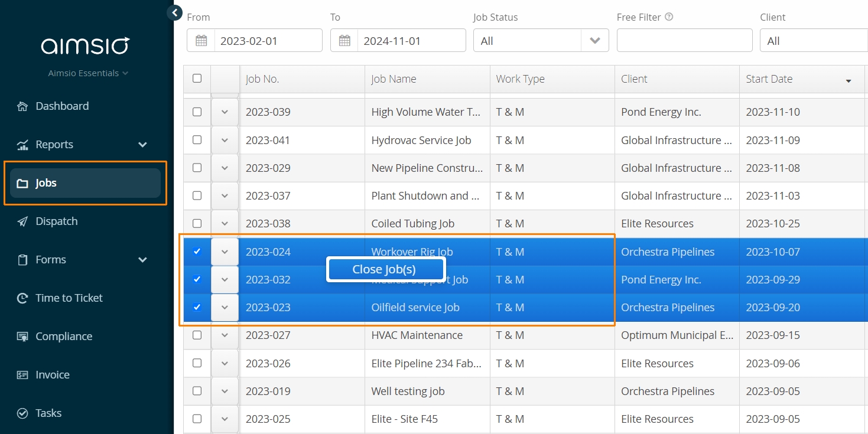Open the Dispatch section
Screen dimensions: 868x434
[x=57, y=221]
